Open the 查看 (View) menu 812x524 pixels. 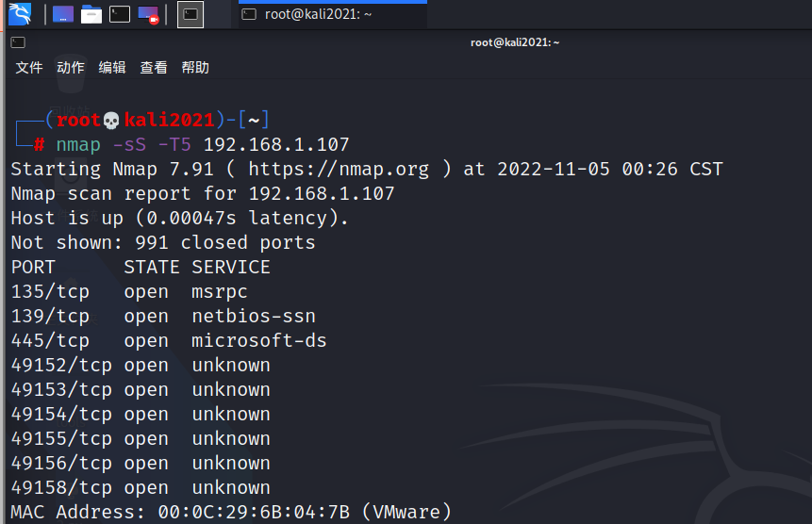[154, 68]
